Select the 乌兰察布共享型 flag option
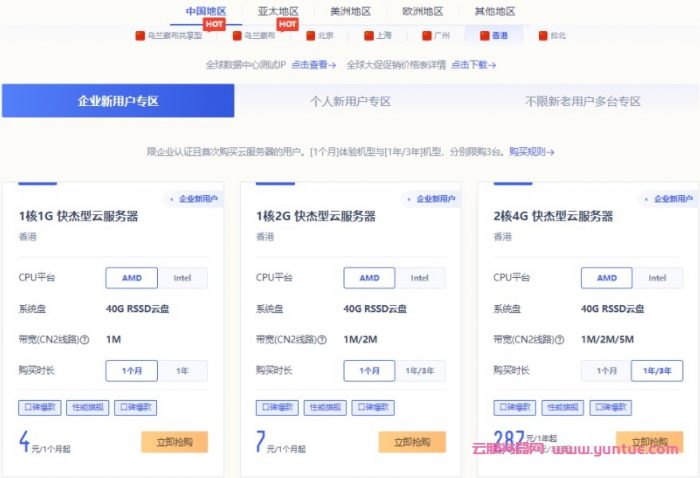 point(168,35)
